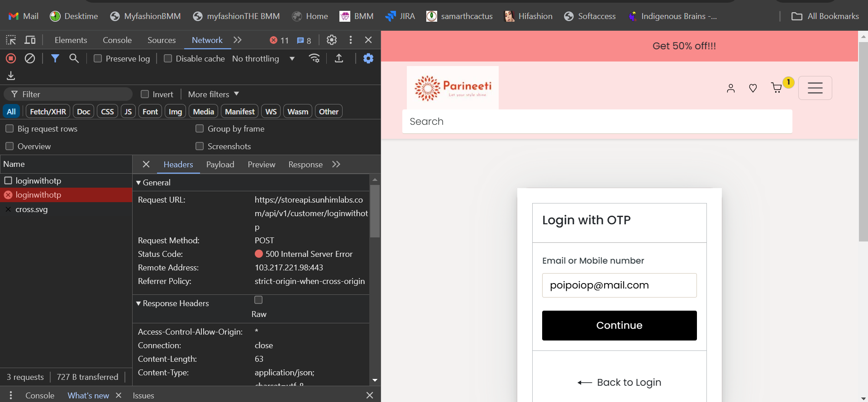Stop recording network log
The height and width of the screenshot is (402, 868).
pyautogui.click(x=11, y=58)
